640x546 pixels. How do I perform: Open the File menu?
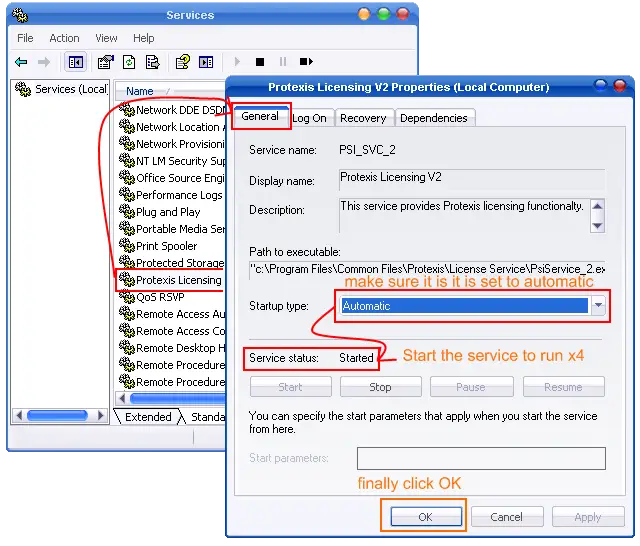(25, 38)
